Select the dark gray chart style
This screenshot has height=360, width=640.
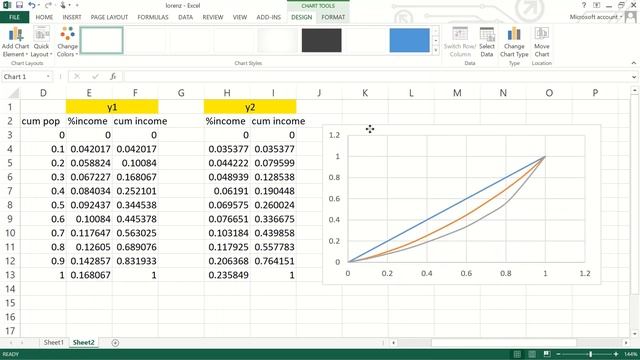coord(322,40)
